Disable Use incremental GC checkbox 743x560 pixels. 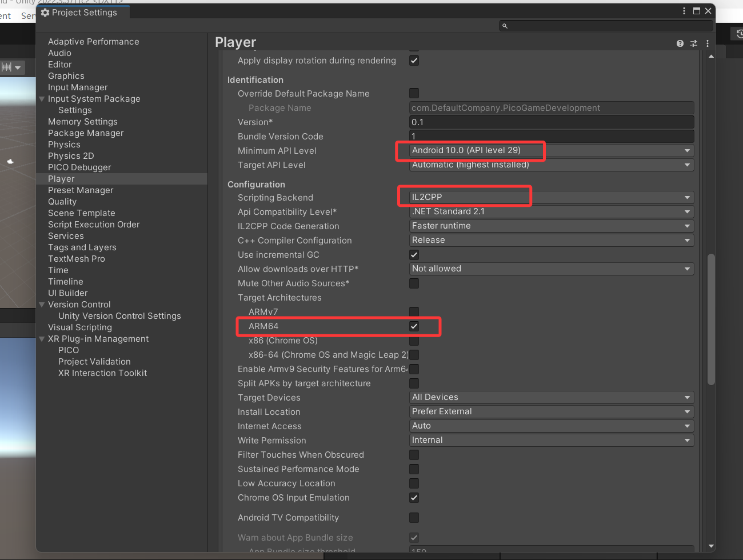[x=414, y=255]
